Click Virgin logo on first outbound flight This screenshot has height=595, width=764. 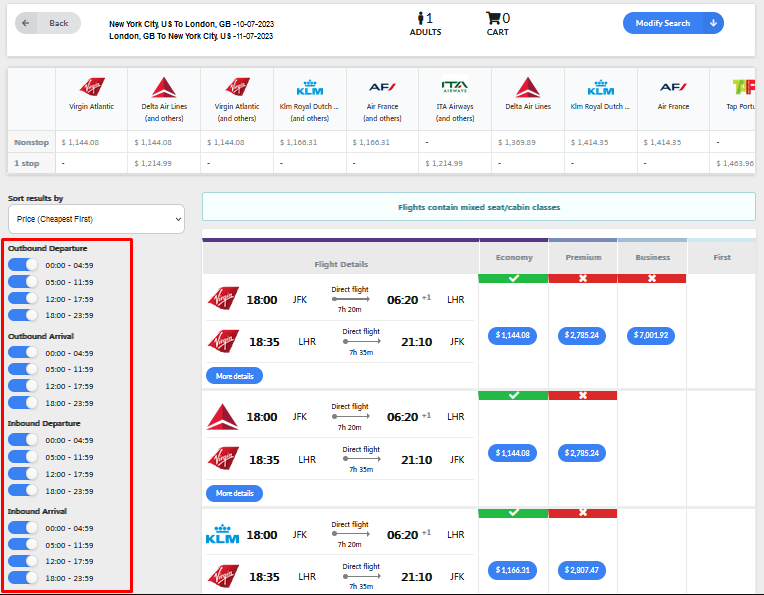[x=223, y=299]
